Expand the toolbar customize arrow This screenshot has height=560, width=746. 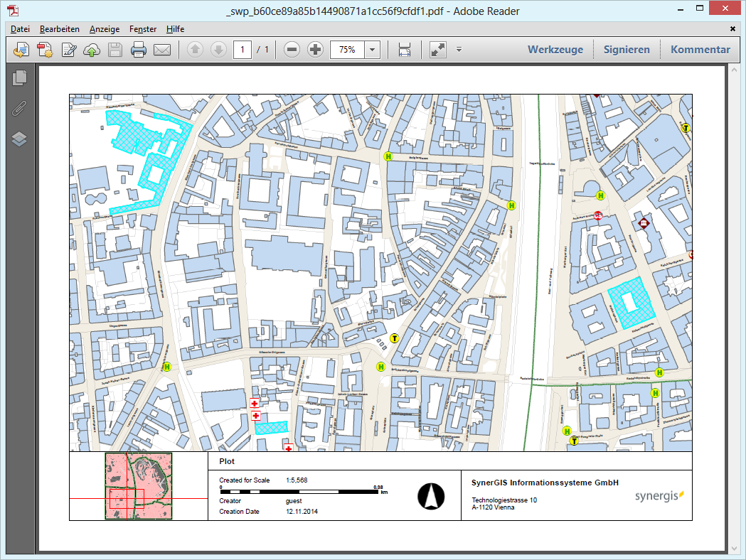click(459, 50)
